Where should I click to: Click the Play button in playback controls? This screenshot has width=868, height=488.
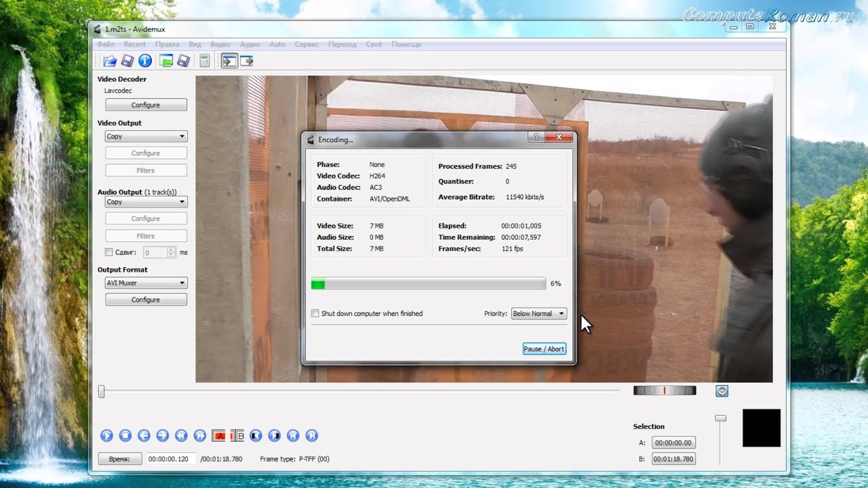click(106, 436)
